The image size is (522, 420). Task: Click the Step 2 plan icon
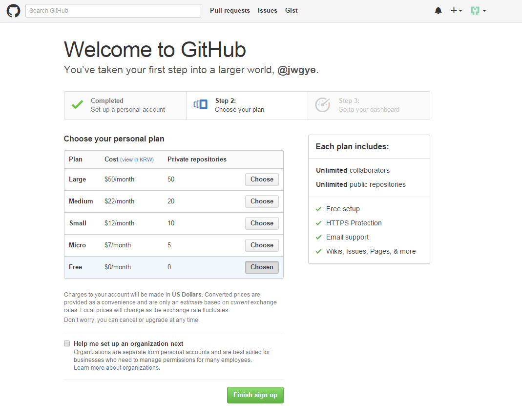200,105
